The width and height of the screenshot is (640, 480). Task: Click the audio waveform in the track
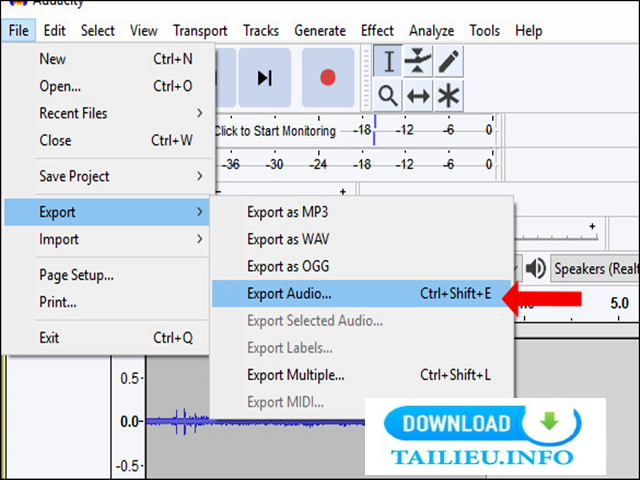pyautogui.click(x=255, y=422)
